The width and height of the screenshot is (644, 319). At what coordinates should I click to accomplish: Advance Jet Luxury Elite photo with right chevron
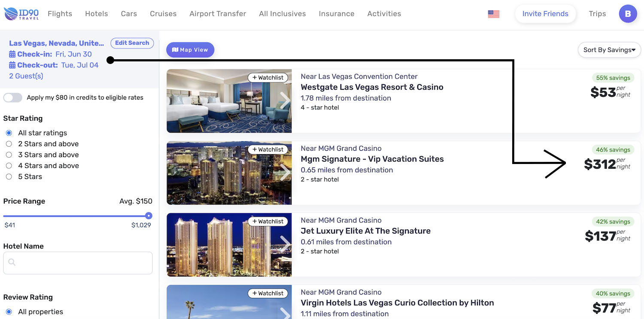tap(285, 244)
